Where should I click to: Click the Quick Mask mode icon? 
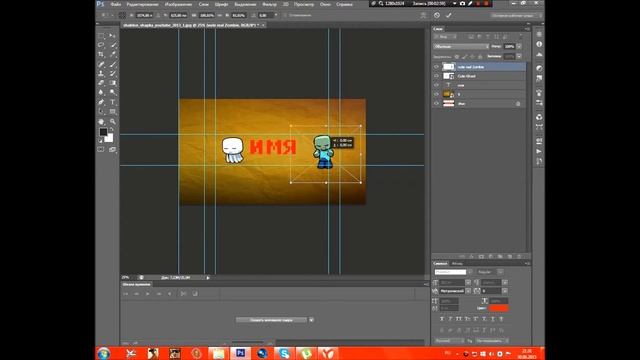[101, 149]
